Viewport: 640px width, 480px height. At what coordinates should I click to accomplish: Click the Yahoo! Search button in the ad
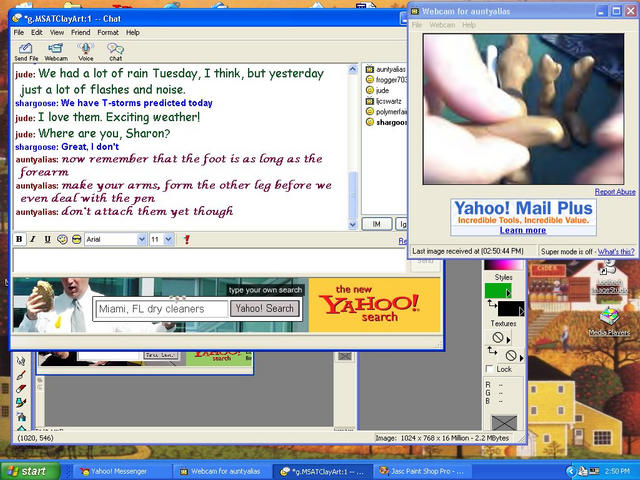tap(264, 309)
